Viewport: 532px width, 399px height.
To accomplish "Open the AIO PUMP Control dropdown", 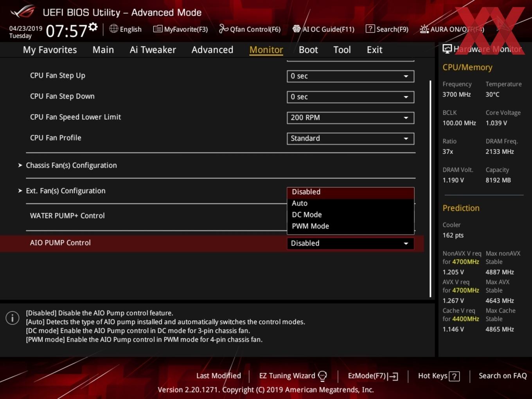I will point(350,243).
